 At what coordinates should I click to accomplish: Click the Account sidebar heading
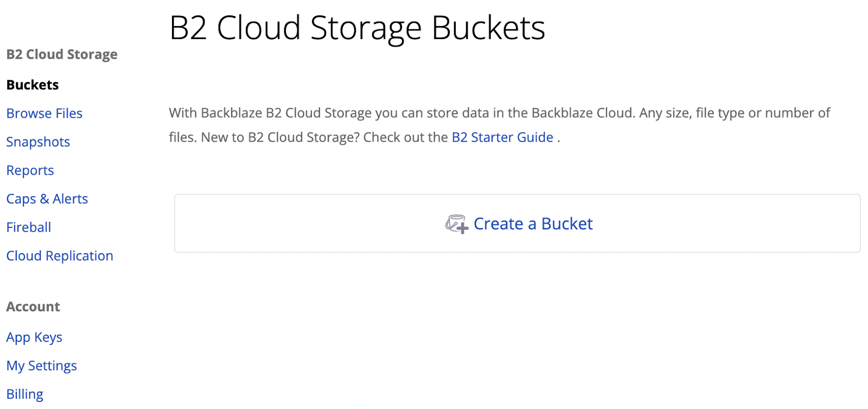pos(33,306)
